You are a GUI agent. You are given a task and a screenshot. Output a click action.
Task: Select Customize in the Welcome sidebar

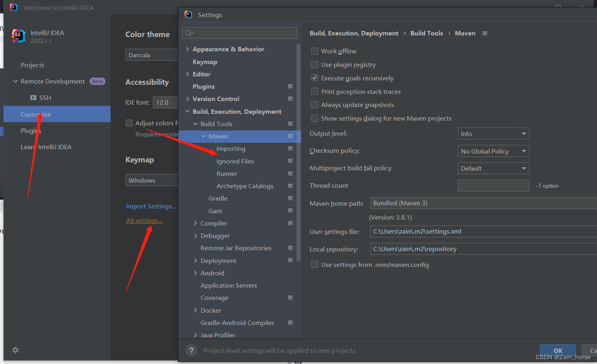[x=57, y=114]
